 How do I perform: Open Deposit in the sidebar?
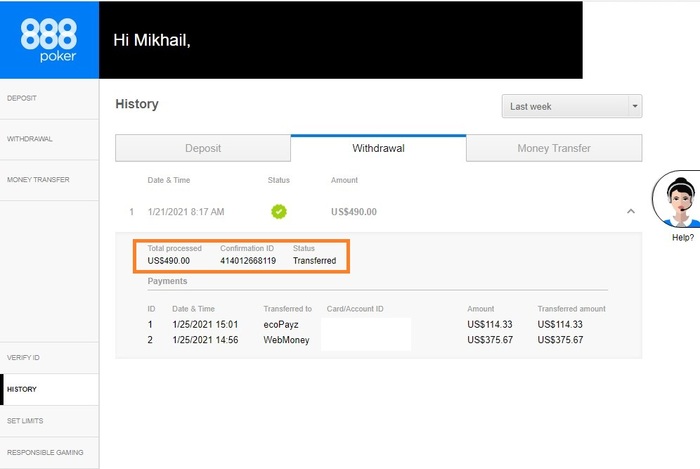(49, 99)
